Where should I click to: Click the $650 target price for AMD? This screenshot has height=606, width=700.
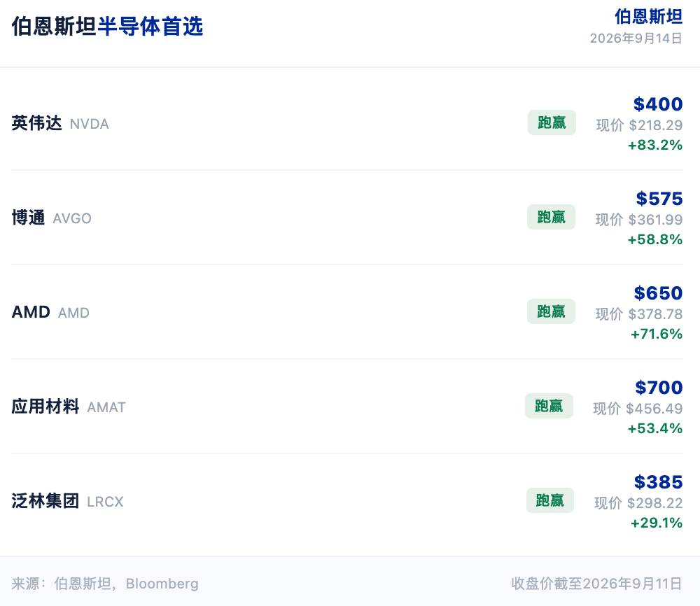click(659, 293)
